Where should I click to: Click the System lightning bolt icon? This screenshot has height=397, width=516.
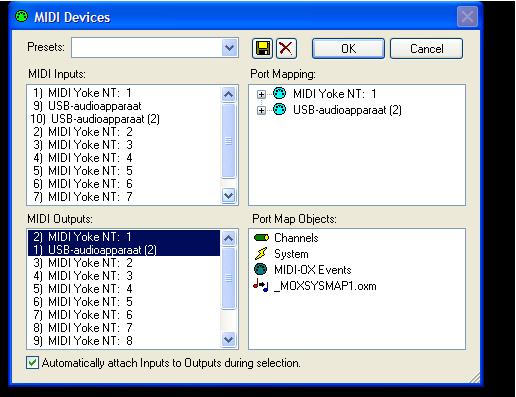coord(261,254)
